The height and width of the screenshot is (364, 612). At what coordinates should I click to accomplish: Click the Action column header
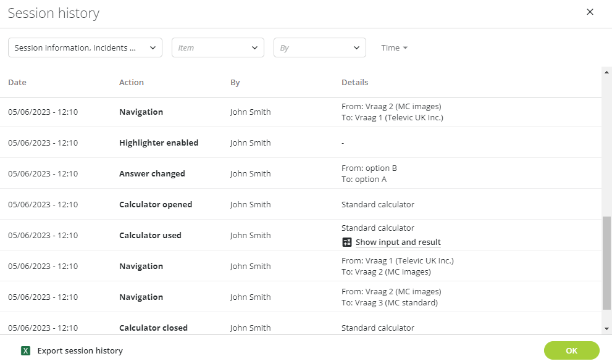[x=132, y=82]
